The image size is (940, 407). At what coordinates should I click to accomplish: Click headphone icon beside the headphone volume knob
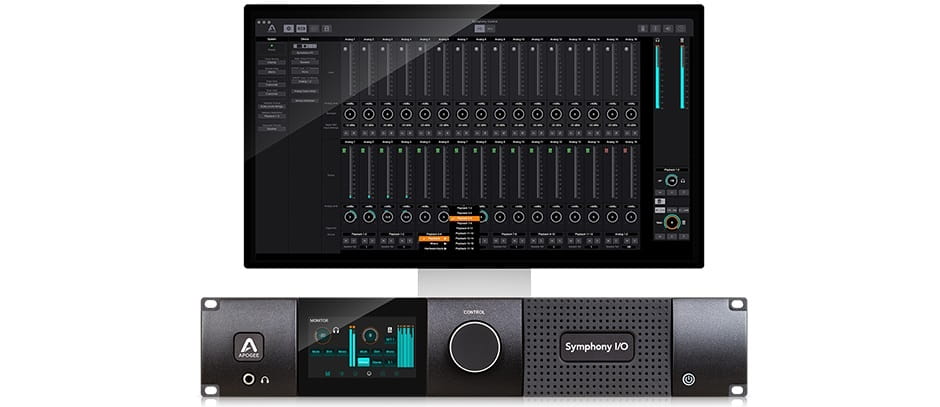pos(683,180)
